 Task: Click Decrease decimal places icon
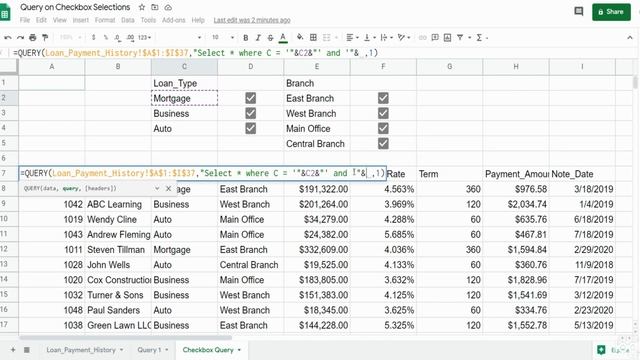click(x=118, y=38)
